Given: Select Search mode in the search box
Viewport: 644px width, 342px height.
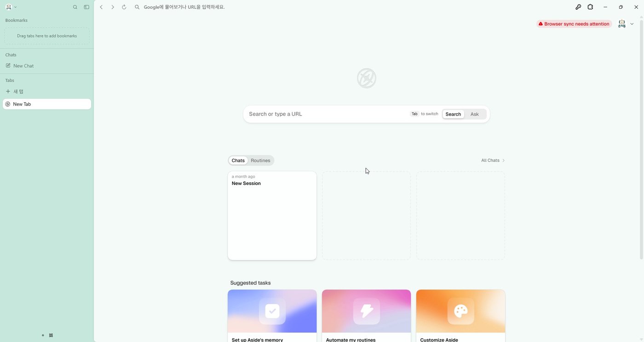Looking at the screenshot, I should pos(453,114).
